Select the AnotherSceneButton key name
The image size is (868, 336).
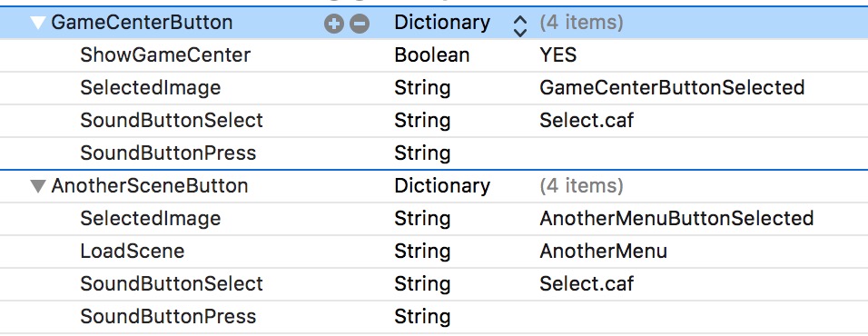point(150,186)
